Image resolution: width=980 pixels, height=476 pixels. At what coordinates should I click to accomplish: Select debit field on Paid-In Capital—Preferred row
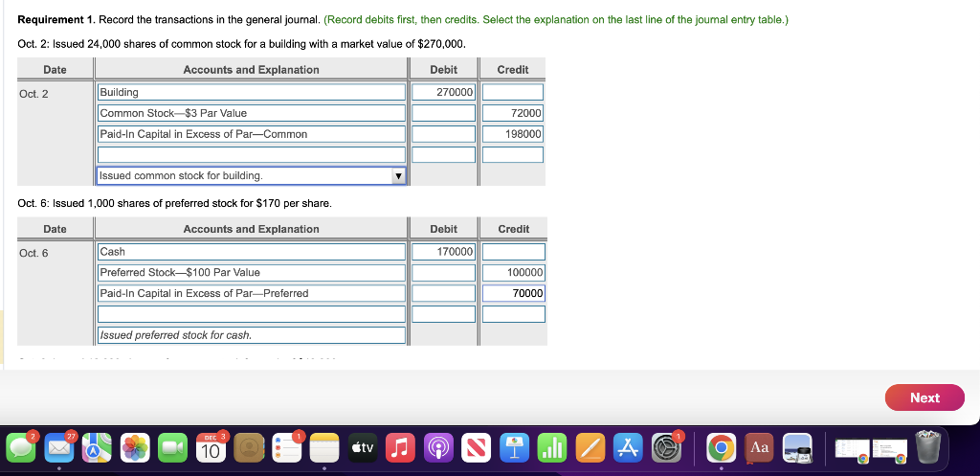443,293
